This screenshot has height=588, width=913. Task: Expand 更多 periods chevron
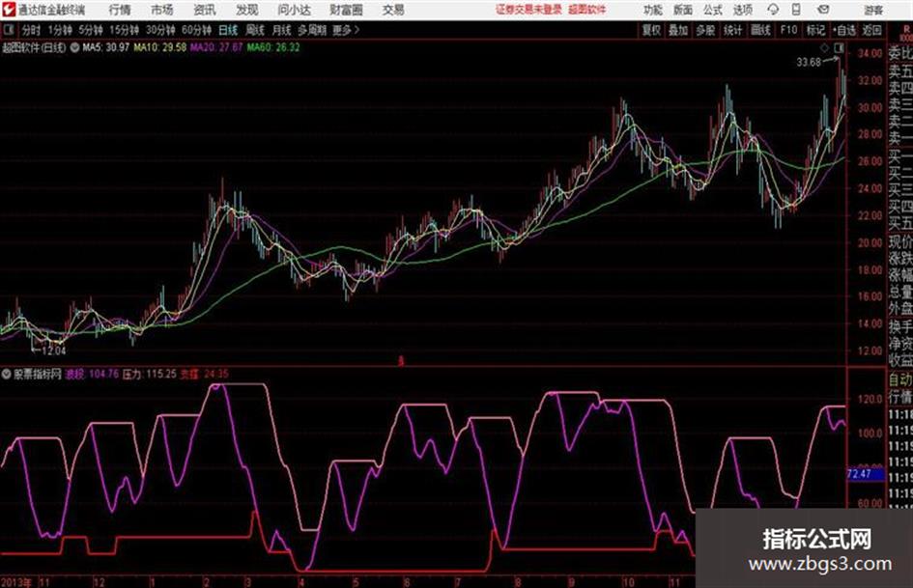357,30
